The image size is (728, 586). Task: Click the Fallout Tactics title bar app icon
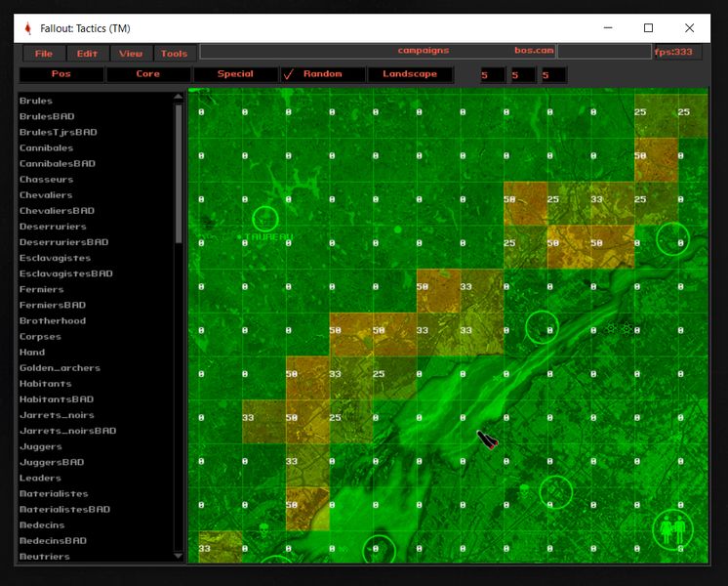pyautogui.click(x=28, y=28)
